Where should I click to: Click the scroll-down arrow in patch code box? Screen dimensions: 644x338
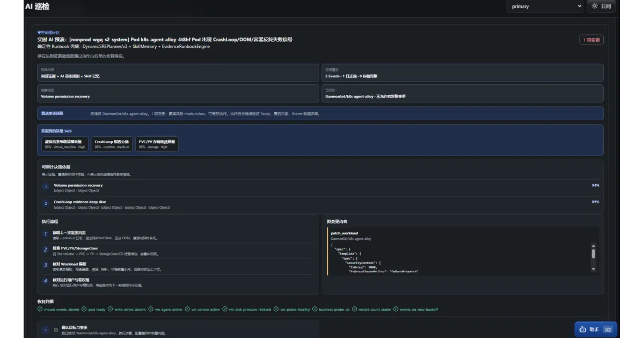tap(594, 269)
